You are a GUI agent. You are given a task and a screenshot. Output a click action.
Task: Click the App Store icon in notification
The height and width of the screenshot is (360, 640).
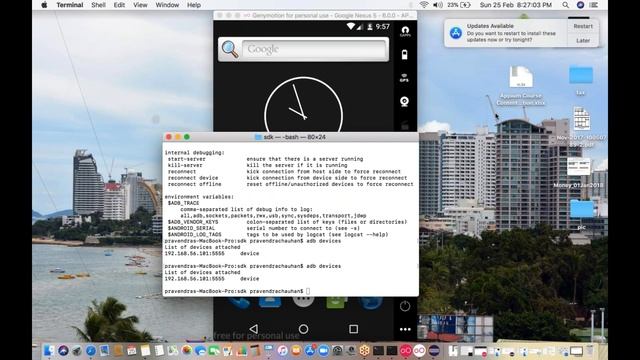click(x=456, y=33)
